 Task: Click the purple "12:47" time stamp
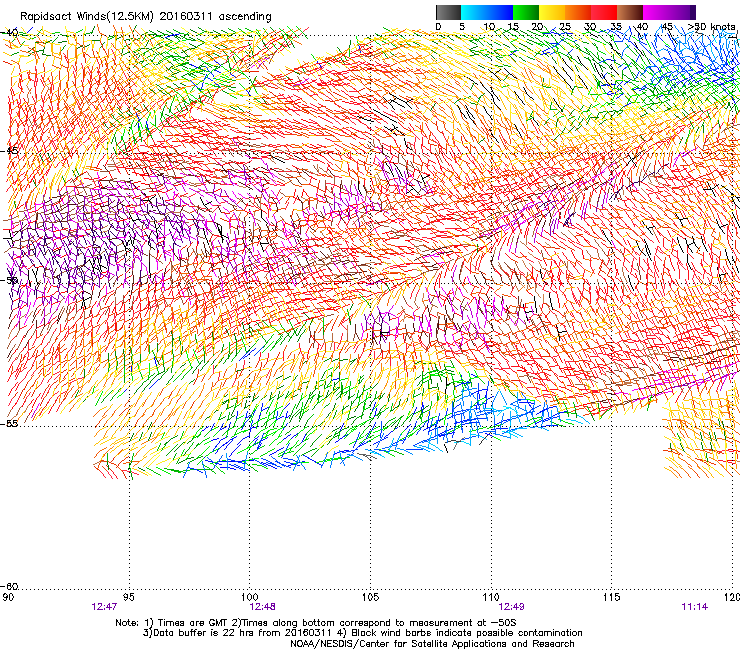(104, 607)
